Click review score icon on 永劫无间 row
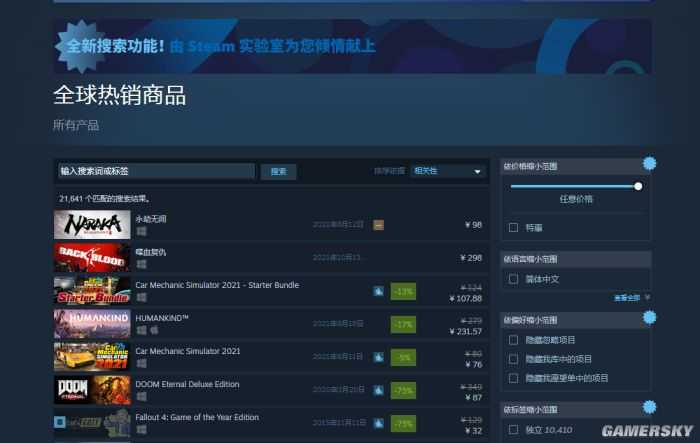Screen dimensions: 700x443 click(379, 225)
